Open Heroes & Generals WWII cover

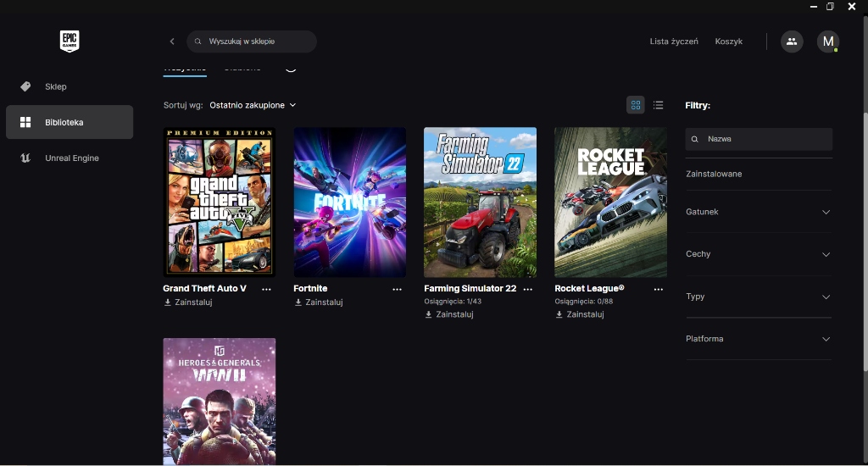(220, 402)
